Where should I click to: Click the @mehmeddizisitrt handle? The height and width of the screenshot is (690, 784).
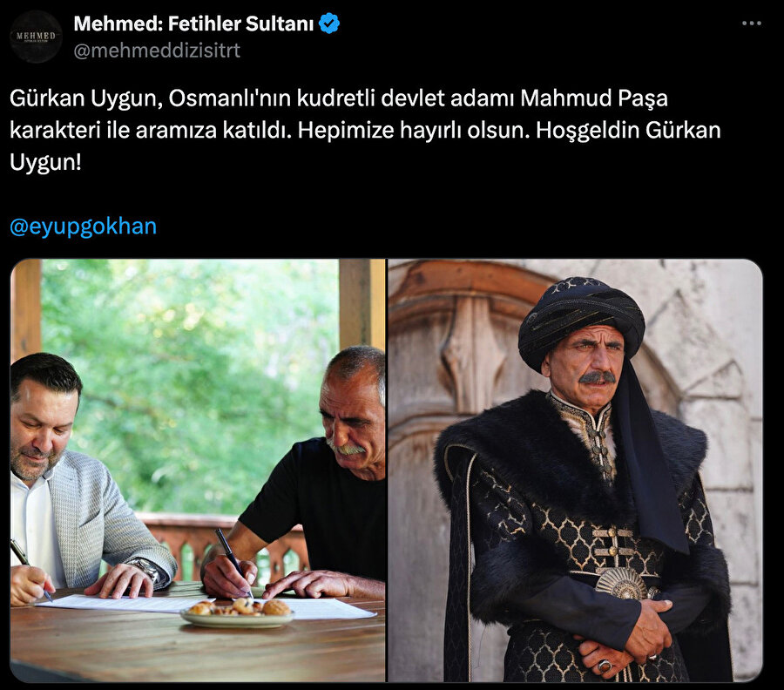click(x=157, y=51)
